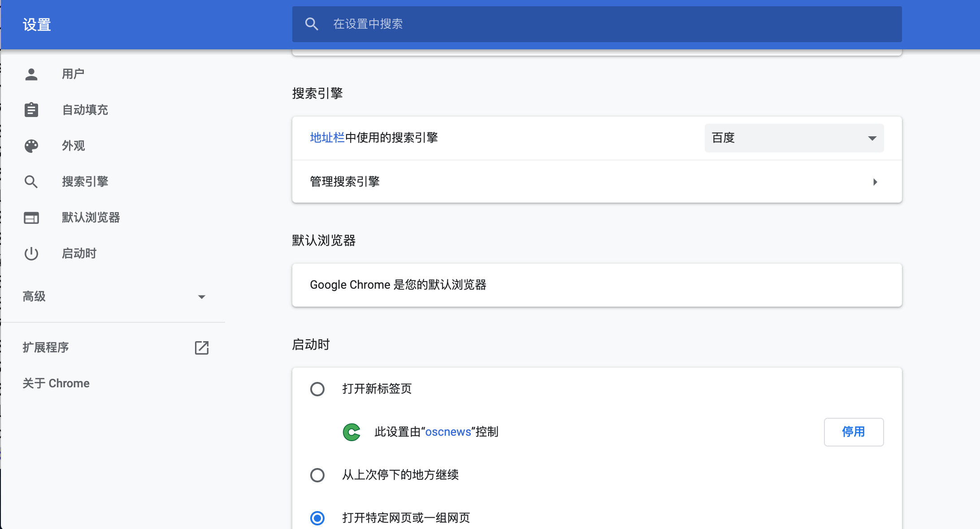The width and height of the screenshot is (980, 529).
Task: Click the clipboard icon beside 自动填充
Action: pyautogui.click(x=31, y=110)
